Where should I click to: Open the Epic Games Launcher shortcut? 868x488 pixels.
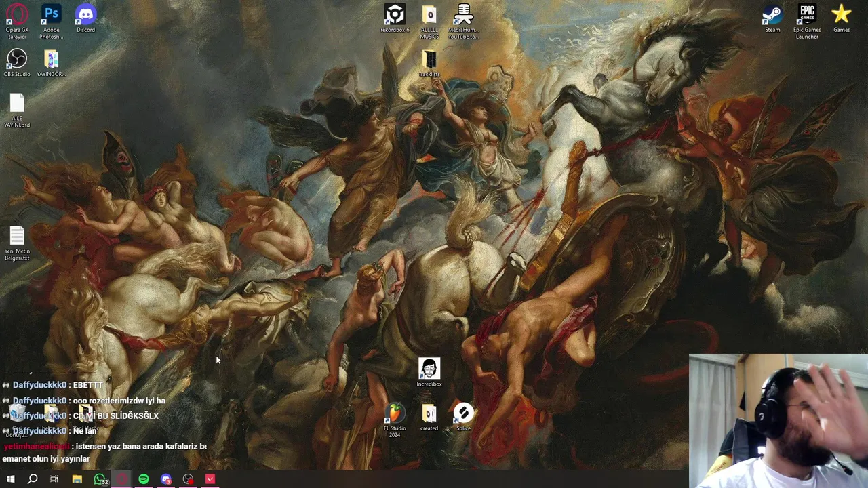tap(807, 21)
